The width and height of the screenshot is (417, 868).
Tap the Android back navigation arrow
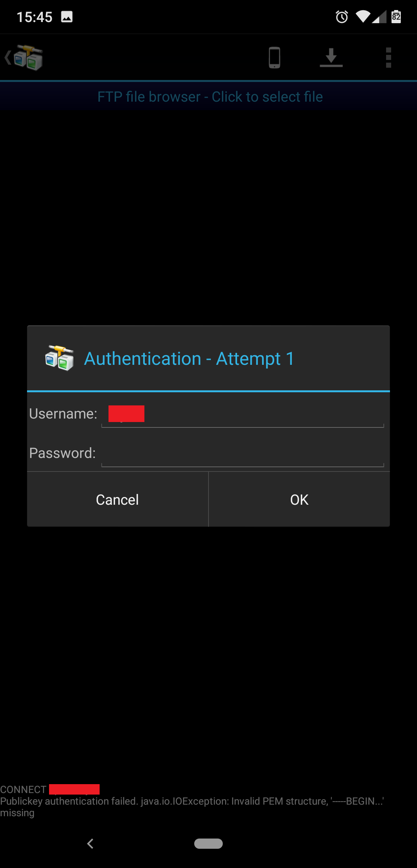tap(90, 844)
